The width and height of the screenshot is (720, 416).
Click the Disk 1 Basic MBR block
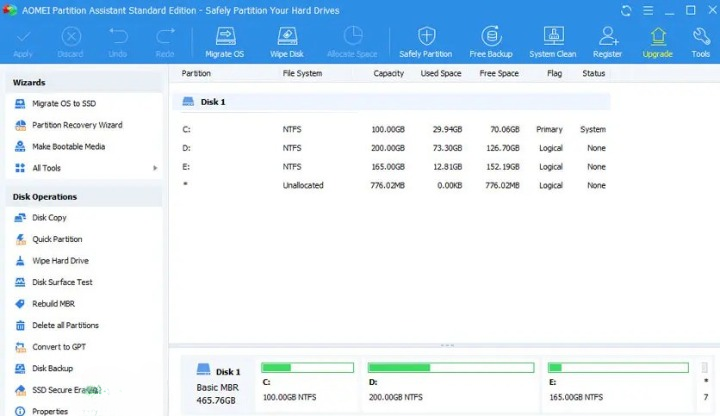click(x=218, y=384)
